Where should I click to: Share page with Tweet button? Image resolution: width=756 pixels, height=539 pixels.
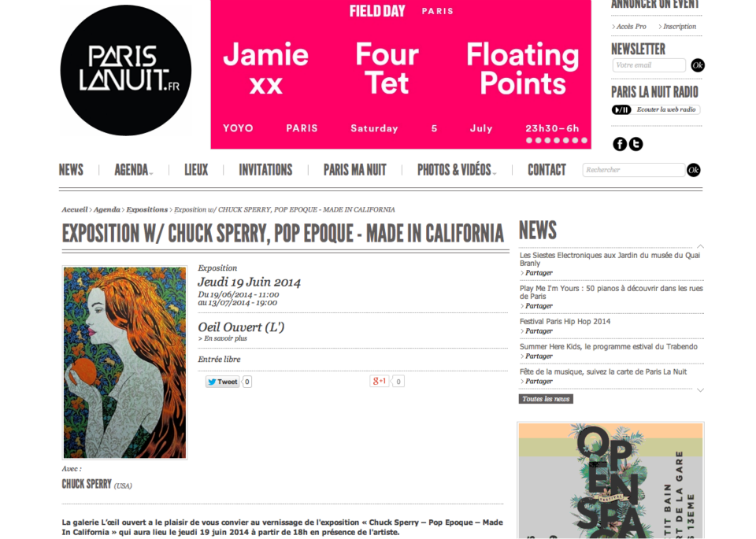point(222,382)
